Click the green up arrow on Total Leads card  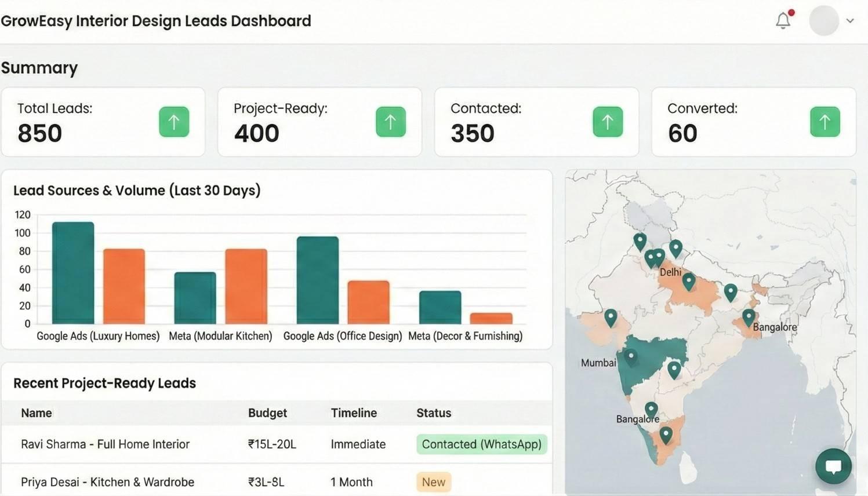click(x=173, y=122)
